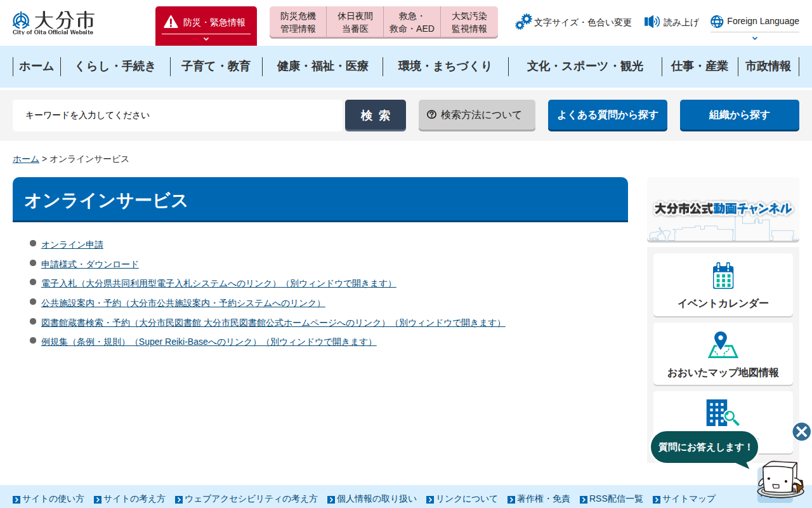Open the 防災・緊急情報 warning panel
Image resolution: width=812 pixels, height=508 pixels.
point(206,26)
